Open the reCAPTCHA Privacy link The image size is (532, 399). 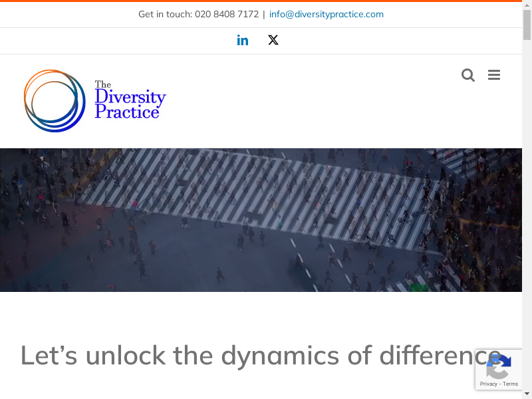(488, 384)
